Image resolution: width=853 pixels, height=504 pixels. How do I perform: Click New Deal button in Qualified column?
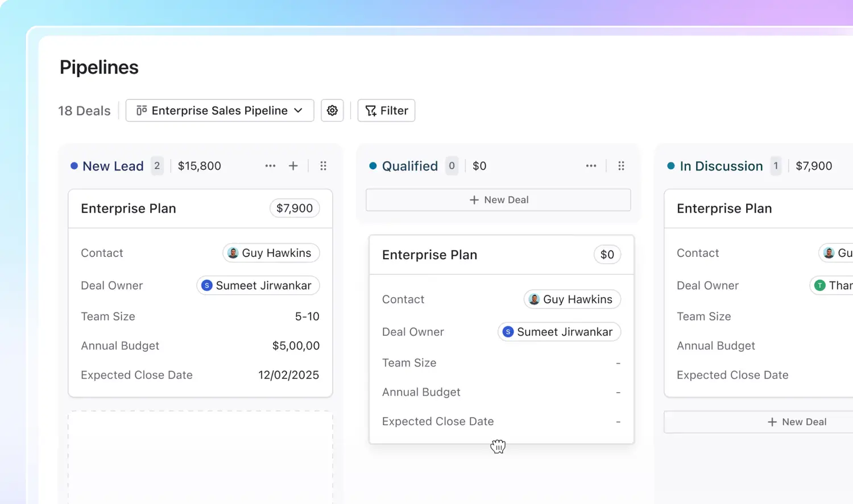(x=498, y=200)
